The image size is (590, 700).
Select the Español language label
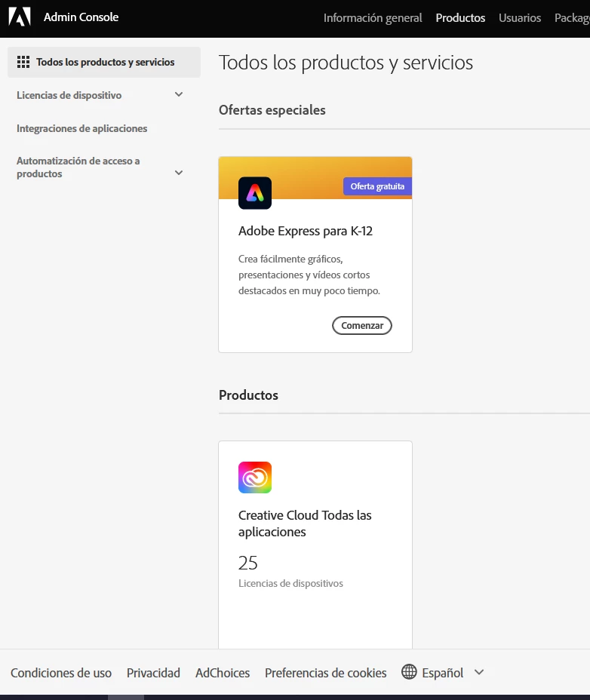pyautogui.click(x=443, y=673)
